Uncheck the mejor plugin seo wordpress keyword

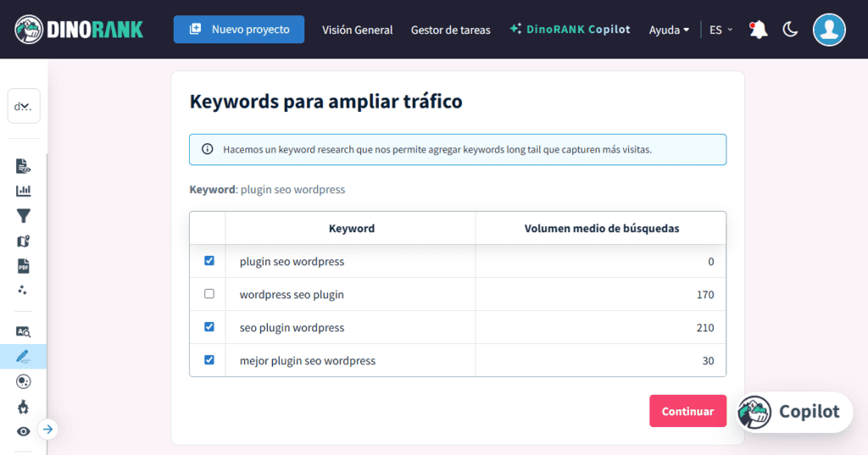pos(209,360)
